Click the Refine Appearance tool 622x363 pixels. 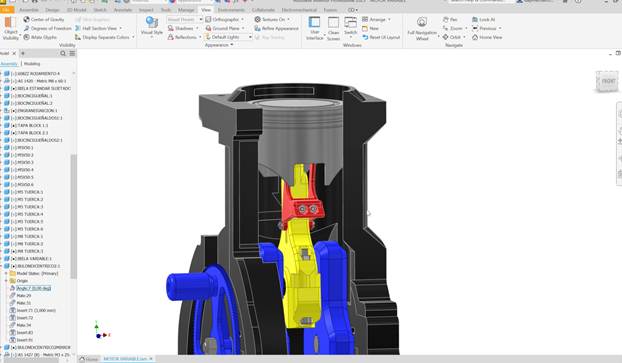[x=276, y=29]
